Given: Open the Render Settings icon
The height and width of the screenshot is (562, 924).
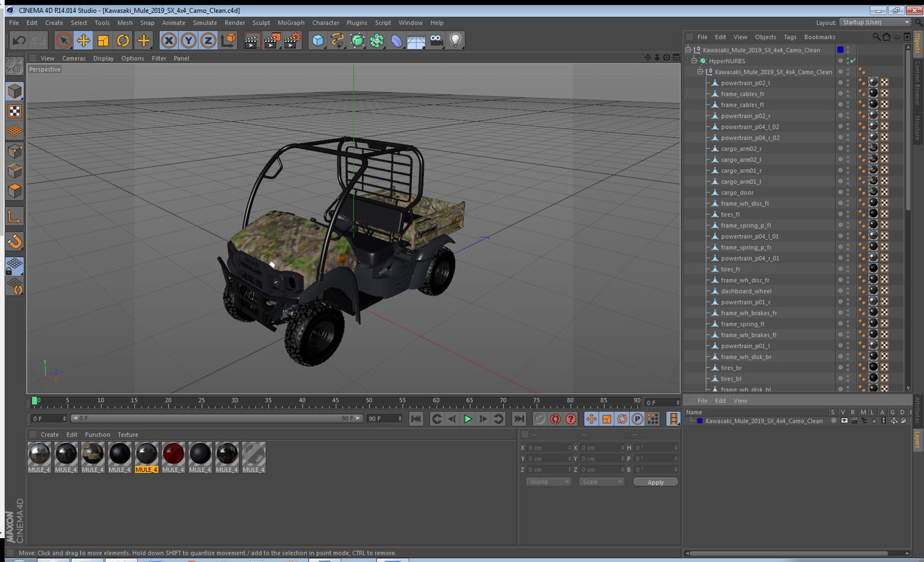Looking at the screenshot, I should pos(292,40).
